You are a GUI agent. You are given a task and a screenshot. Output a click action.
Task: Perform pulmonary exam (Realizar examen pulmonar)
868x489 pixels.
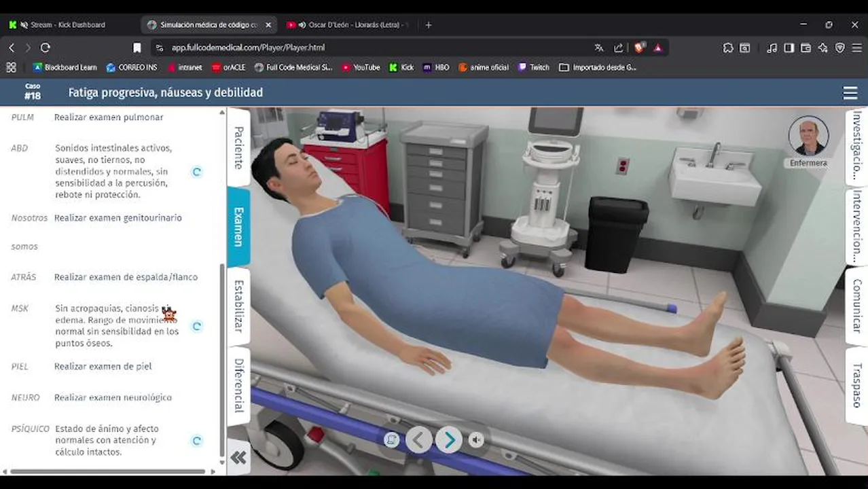109,117
